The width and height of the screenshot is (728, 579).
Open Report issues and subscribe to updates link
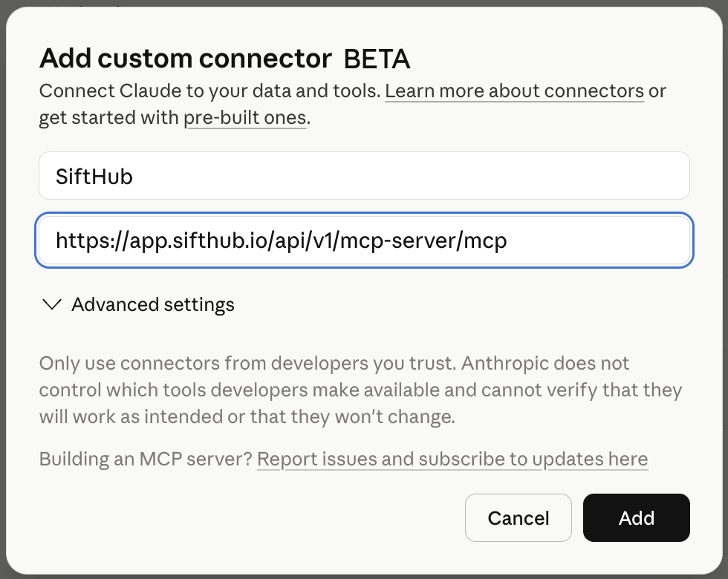(452, 459)
